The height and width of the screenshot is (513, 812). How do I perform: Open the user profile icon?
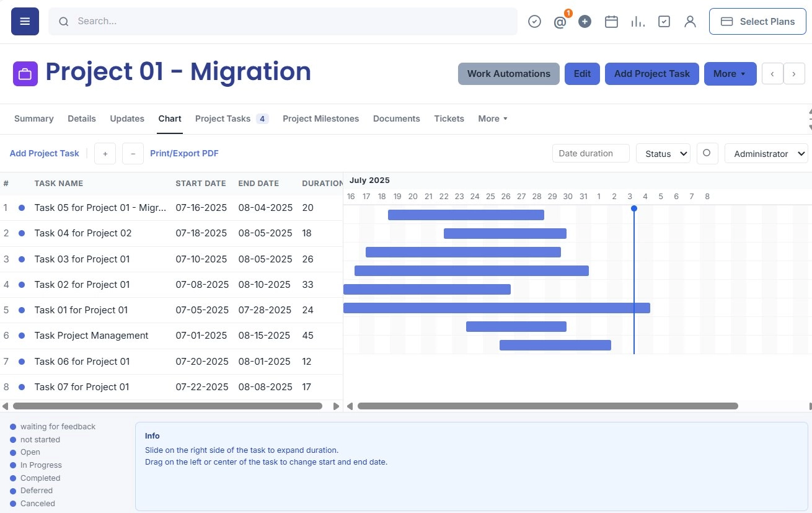[x=690, y=22]
